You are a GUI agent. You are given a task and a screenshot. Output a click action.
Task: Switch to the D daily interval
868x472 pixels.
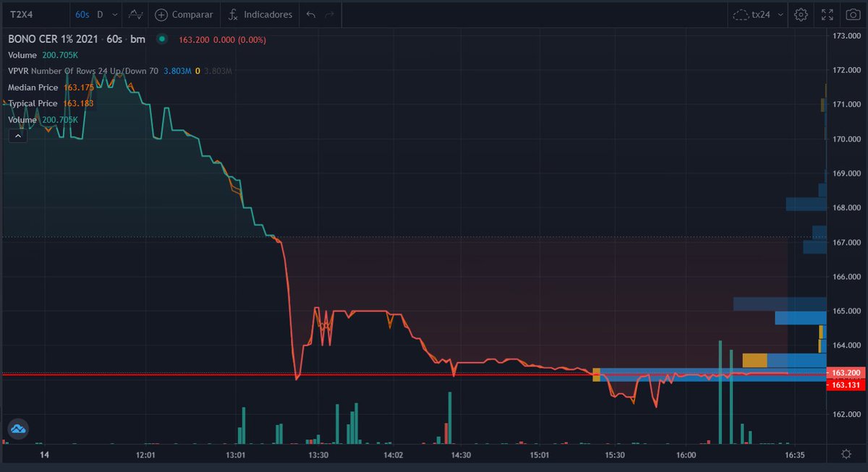pos(100,14)
